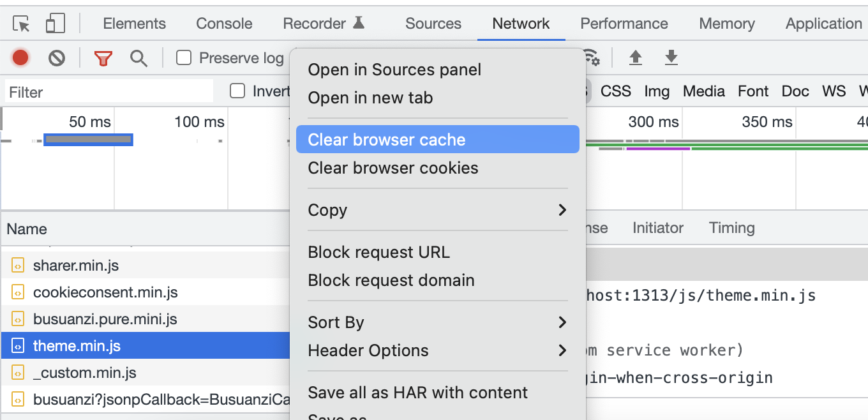
Task: Clear the network log with the circle-slash icon
Action: point(57,57)
